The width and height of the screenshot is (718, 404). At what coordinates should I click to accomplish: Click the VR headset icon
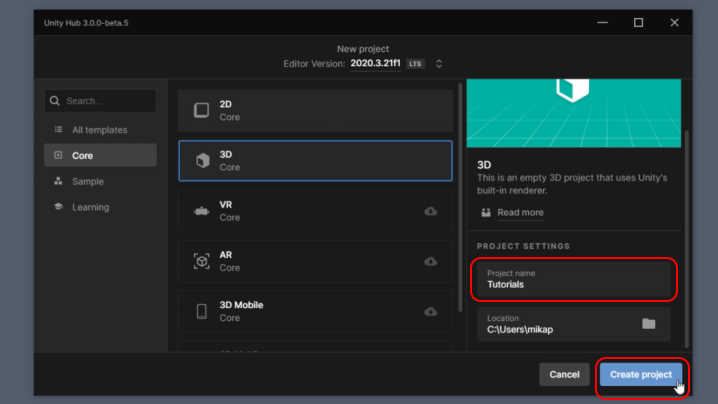tap(201, 211)
